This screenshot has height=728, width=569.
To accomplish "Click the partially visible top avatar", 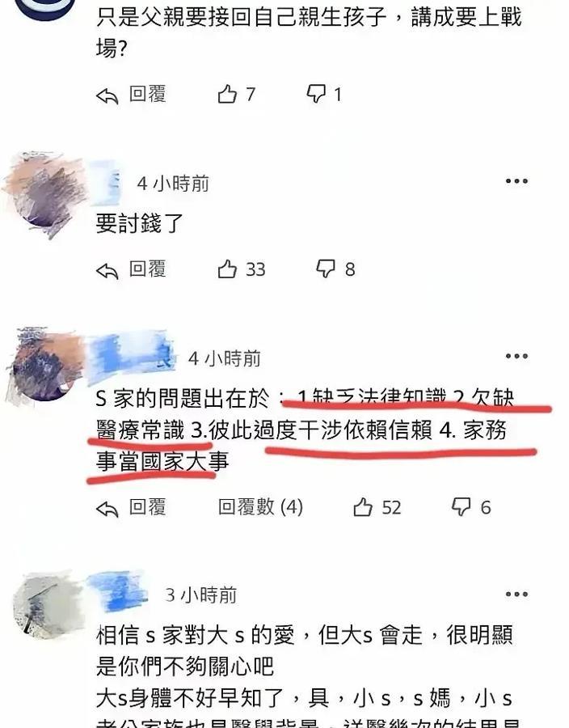I will (x=45, y=9).
